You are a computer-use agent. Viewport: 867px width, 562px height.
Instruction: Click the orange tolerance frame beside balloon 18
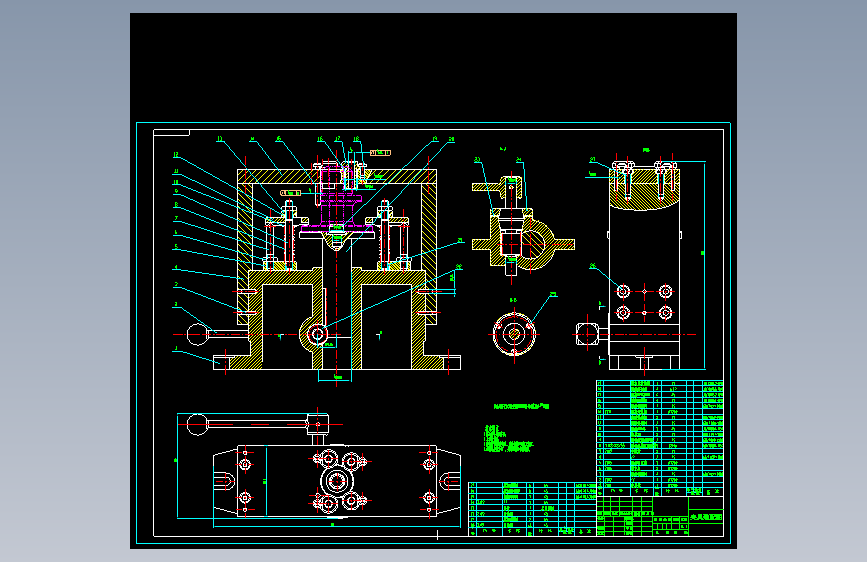380,153
